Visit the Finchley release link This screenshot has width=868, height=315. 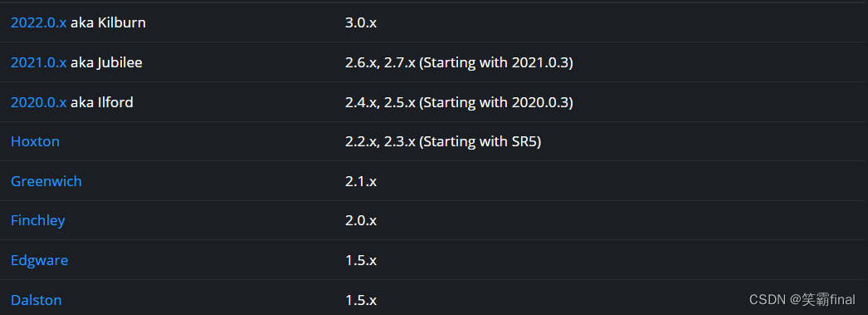click(x=37, y=221)
